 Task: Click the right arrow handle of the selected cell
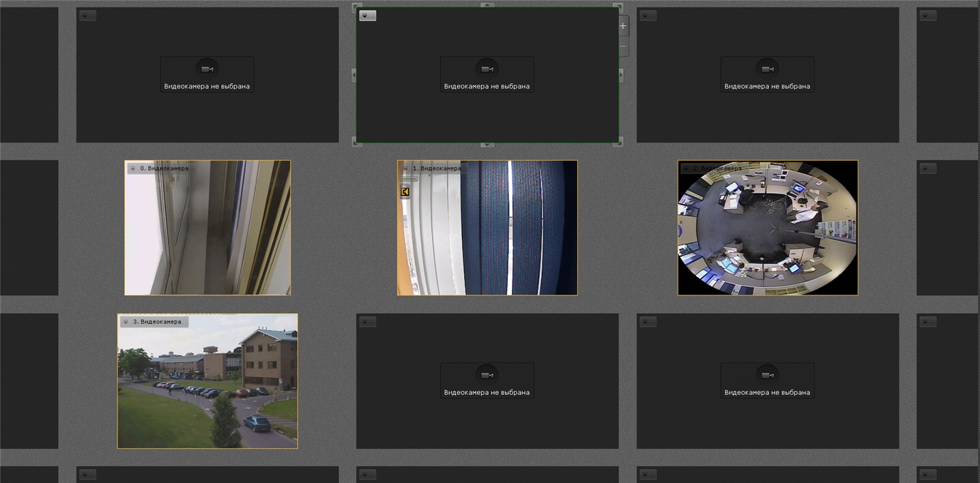(x=620, y=74)
